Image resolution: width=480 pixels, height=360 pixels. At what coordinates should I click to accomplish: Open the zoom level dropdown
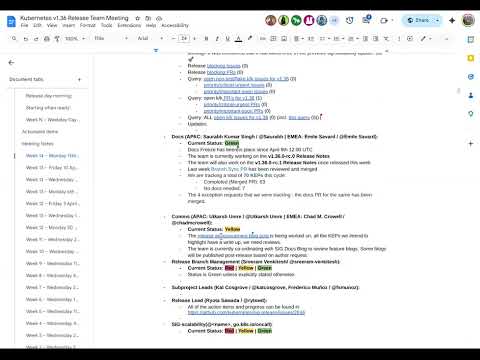[75, 39]
